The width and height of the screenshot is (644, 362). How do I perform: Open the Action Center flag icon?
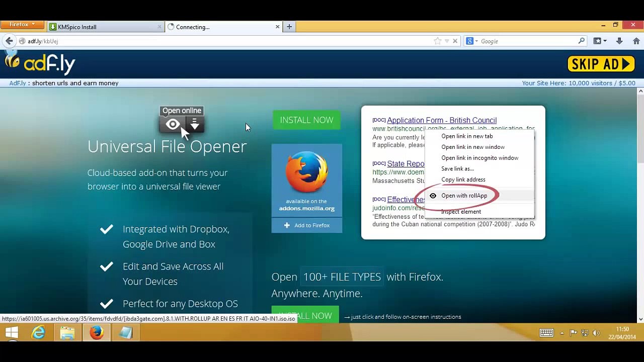point(574,333)
